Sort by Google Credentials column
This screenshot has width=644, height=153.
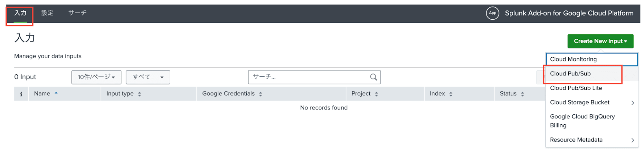(260, 94)
